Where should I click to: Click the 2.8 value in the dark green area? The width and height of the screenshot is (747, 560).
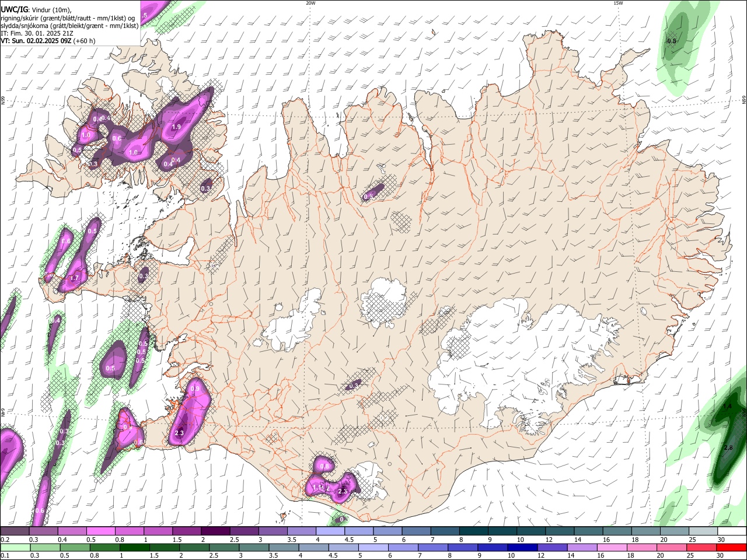click(x=728, y=447)
